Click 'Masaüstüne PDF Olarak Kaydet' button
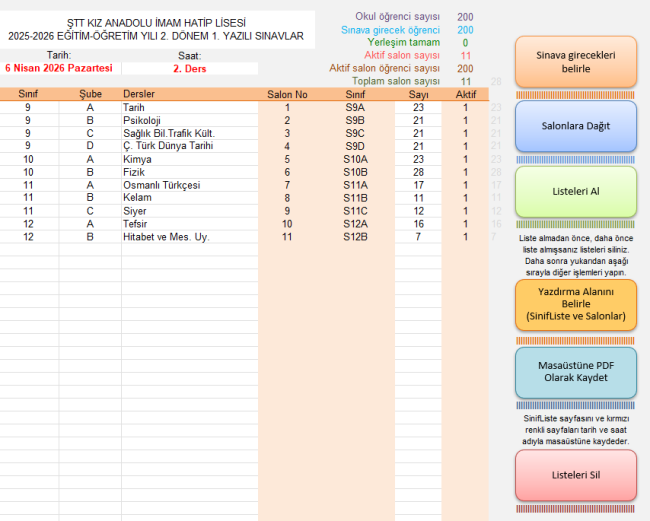Image resolution: width=650 pixels, height=521 pixels. pos(576,372)
